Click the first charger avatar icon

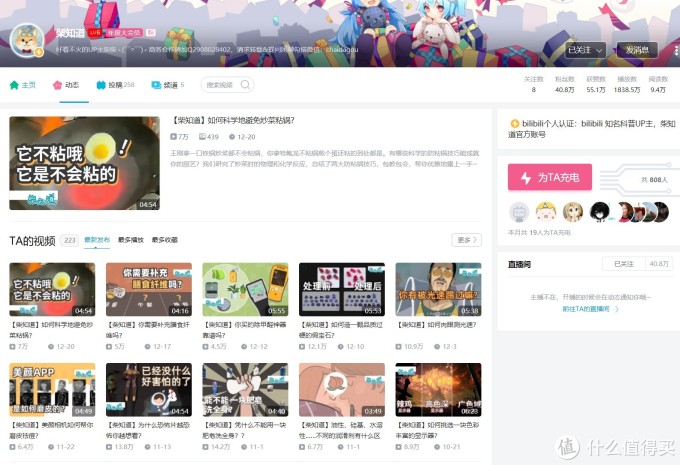[x=519, y=212]
